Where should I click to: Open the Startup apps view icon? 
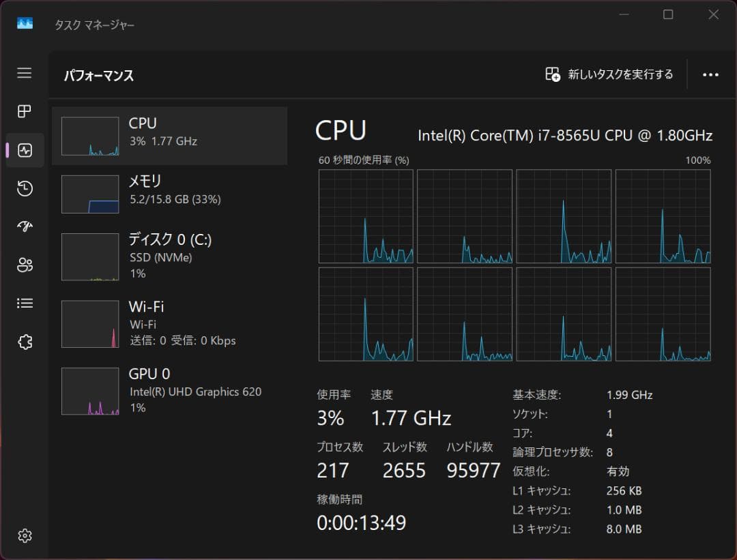[x=25, y=226]
